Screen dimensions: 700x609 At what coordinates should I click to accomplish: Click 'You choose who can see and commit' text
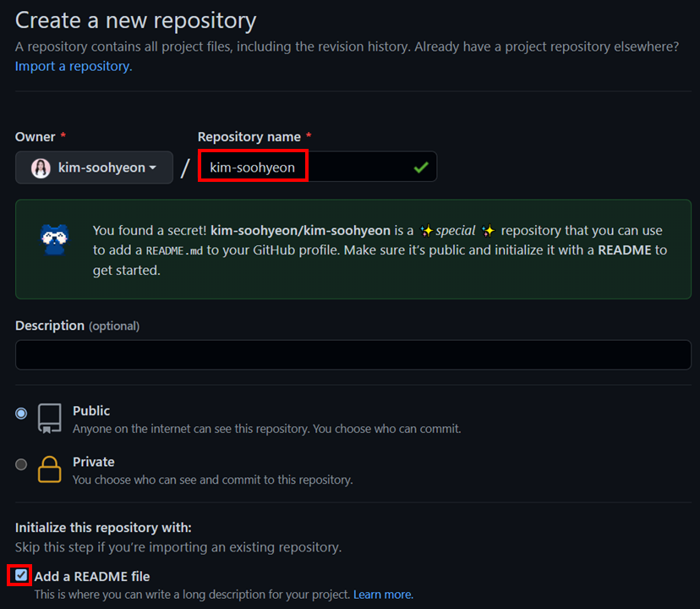[x=212, y=480]
